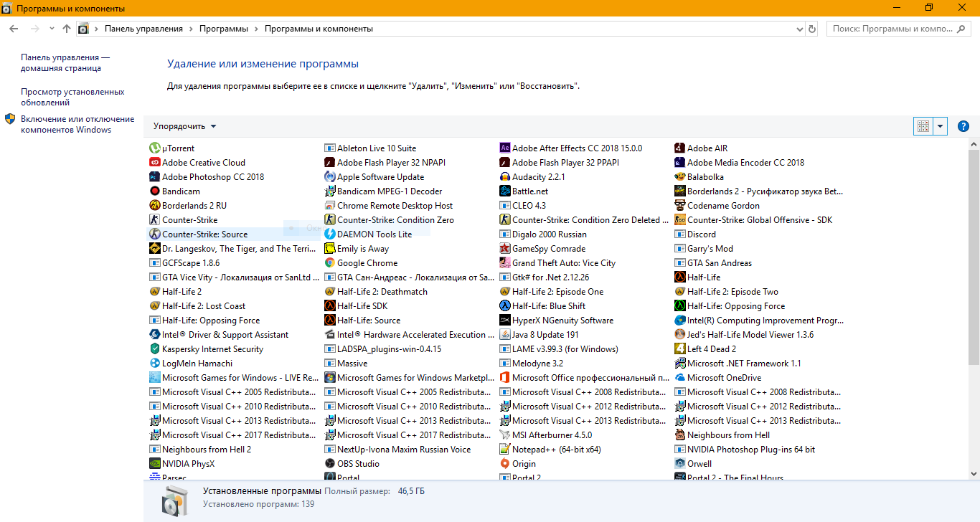Select MSI Afterburner 4.5.0 entry

(546, 435)
